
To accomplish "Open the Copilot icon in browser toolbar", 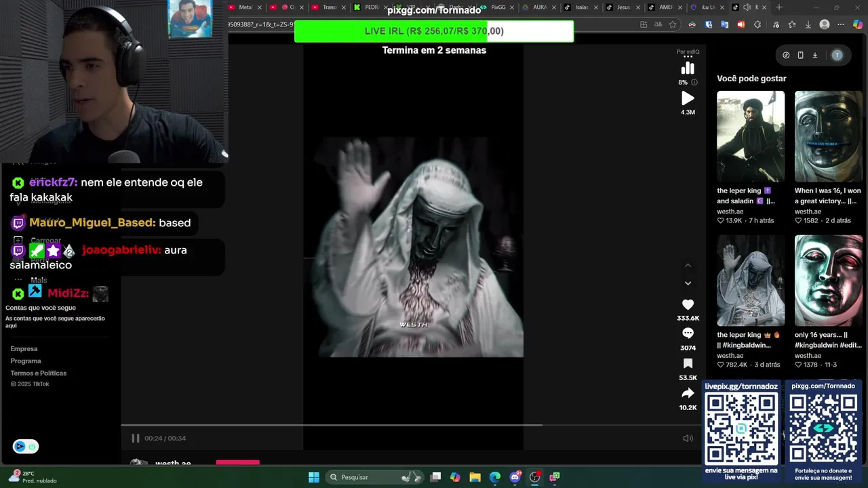I will [858, 24].
